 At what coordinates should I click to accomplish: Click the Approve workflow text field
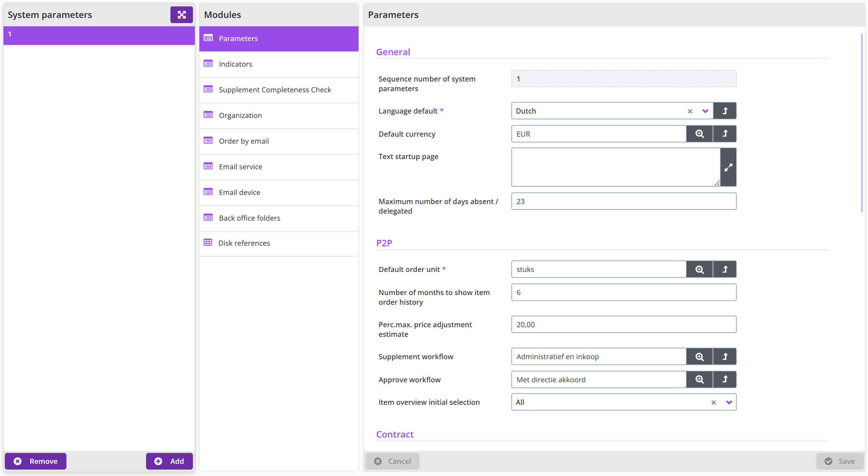coord(598,379)
